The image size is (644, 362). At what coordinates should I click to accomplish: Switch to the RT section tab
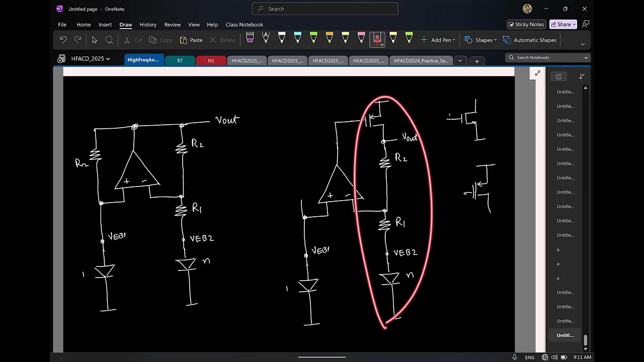[x=180, y=60]
